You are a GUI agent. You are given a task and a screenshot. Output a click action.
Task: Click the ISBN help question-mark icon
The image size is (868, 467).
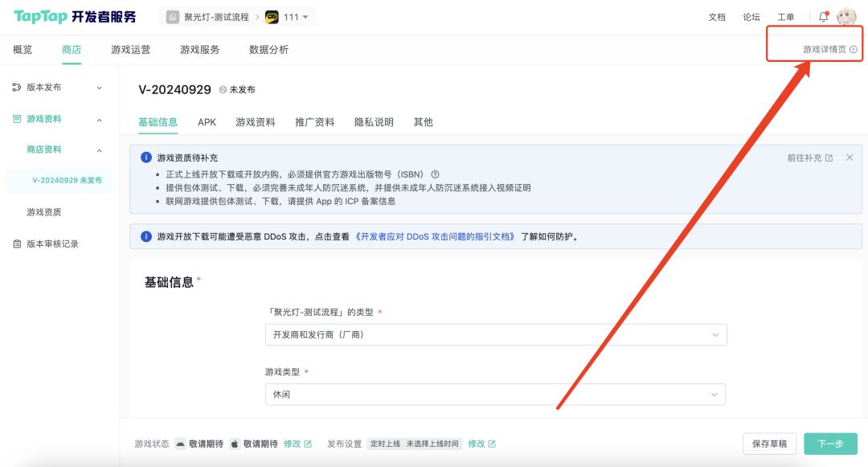click(435, 174)
